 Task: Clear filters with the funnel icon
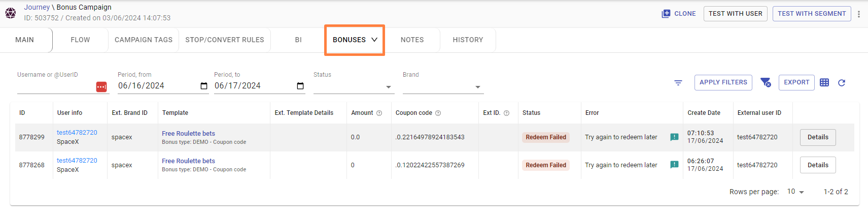766,82
